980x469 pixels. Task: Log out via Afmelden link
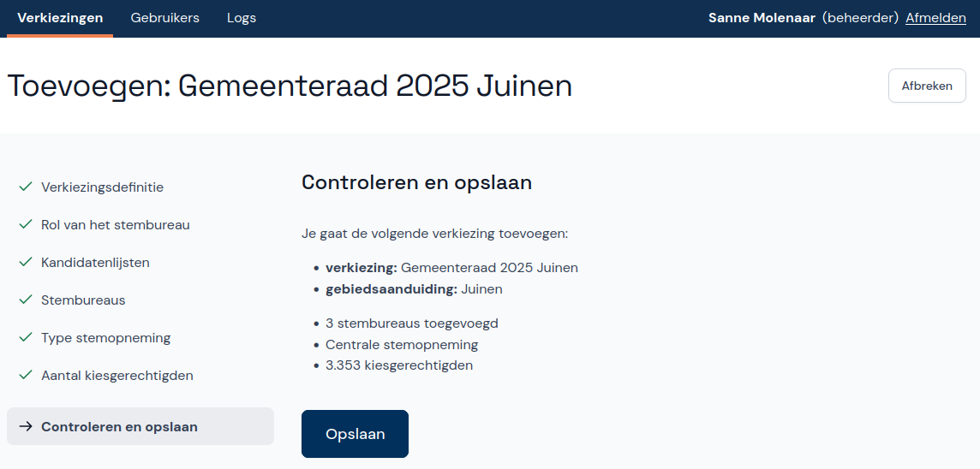pyautogui.click(x=935, y=18)
